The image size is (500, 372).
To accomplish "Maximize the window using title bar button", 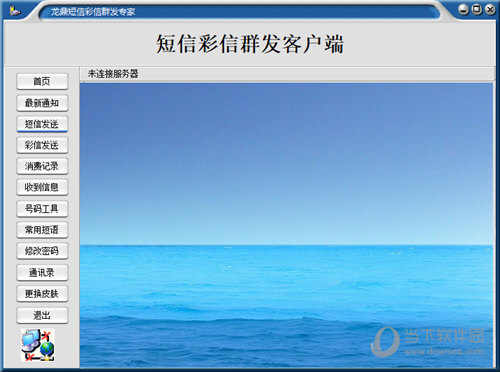I will click(477, 9).
